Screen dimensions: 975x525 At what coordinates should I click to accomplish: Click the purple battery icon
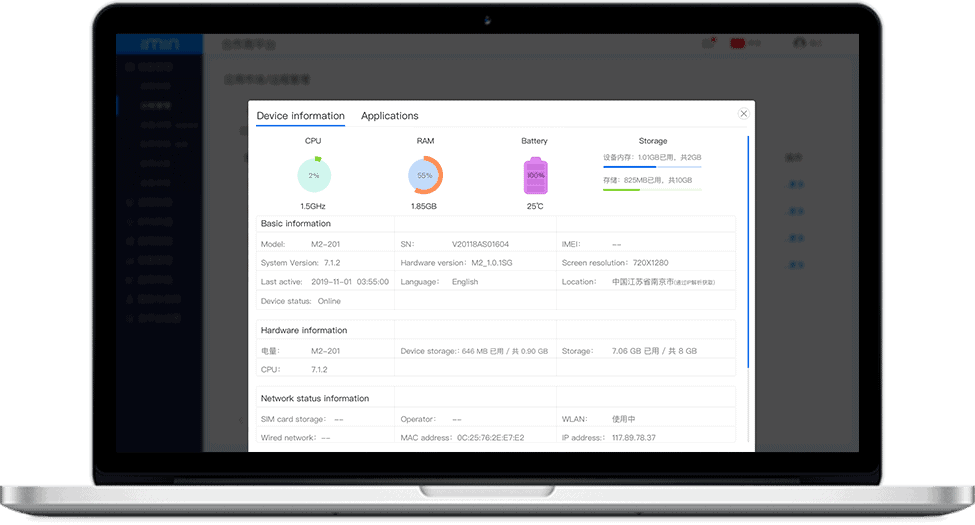535,175
